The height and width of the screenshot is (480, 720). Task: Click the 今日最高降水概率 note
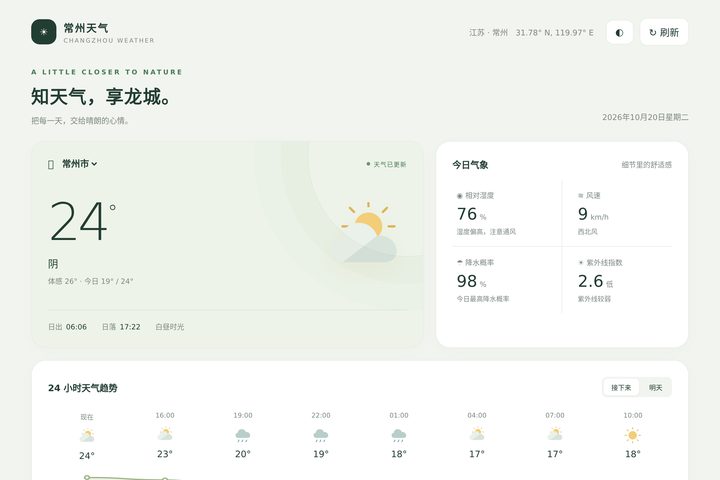[x=483, y=299]
